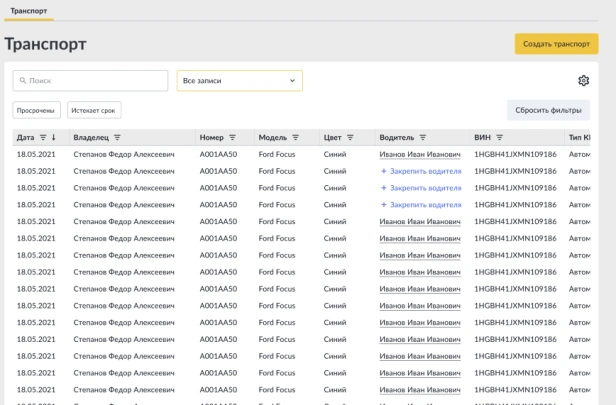This screenshot has height=405, width=616.
Task: Click the Создать транспорт button
Action: 556,44
